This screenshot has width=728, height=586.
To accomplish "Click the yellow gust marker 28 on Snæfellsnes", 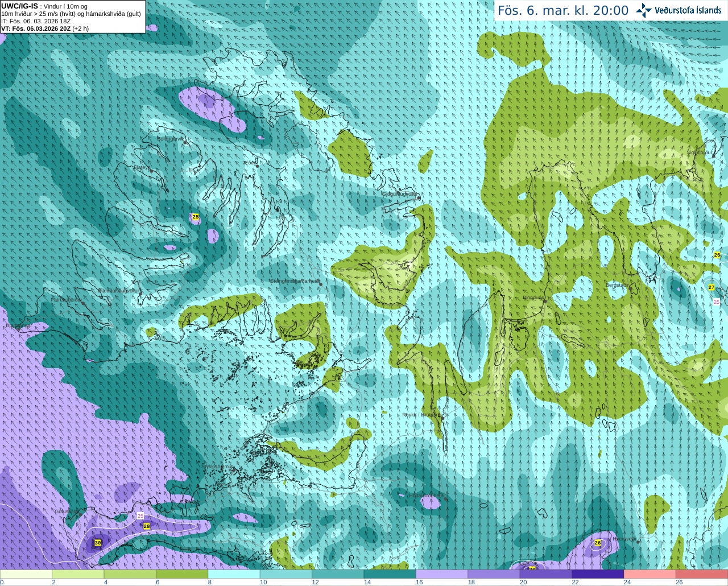I will tap(147, 526).
